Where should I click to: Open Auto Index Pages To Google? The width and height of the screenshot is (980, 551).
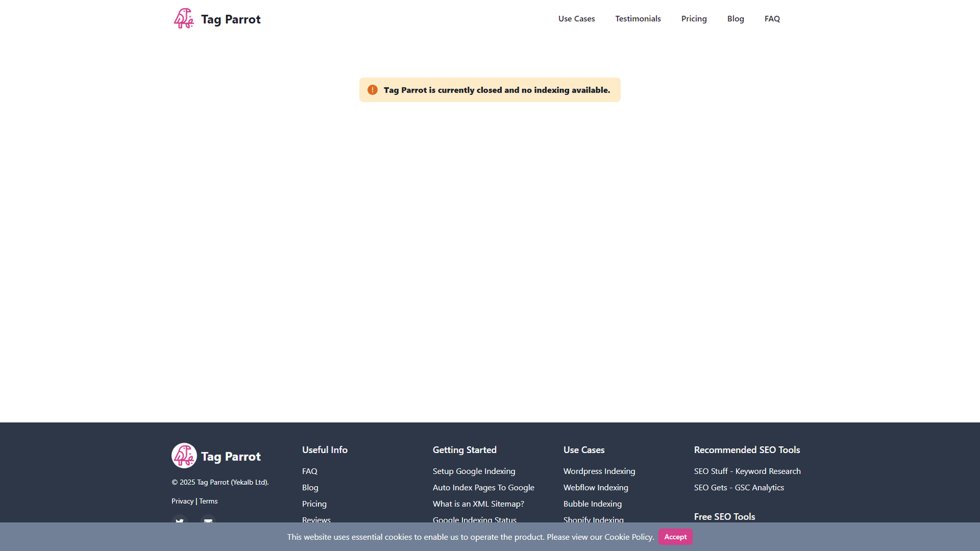pos(483,488)
